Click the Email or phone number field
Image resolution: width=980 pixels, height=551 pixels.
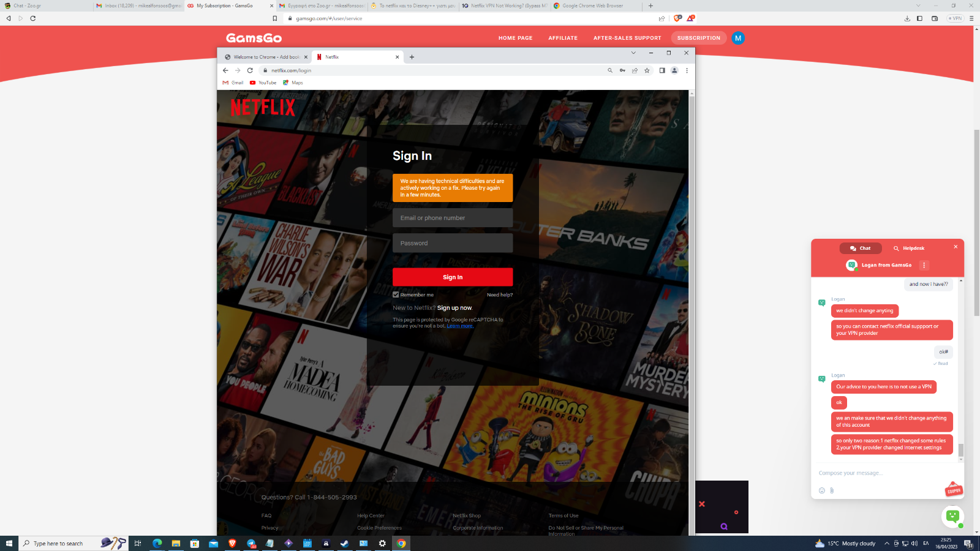tap(453, 218)
